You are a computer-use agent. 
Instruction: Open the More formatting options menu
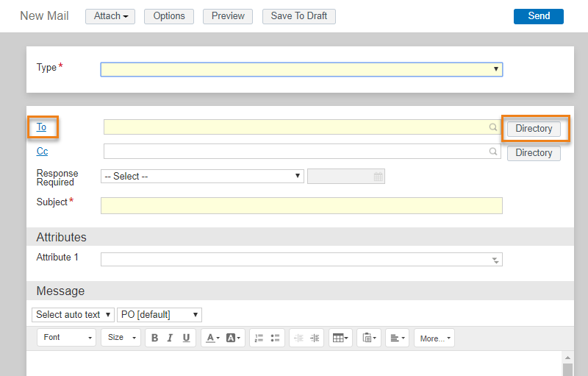(434, 338)
